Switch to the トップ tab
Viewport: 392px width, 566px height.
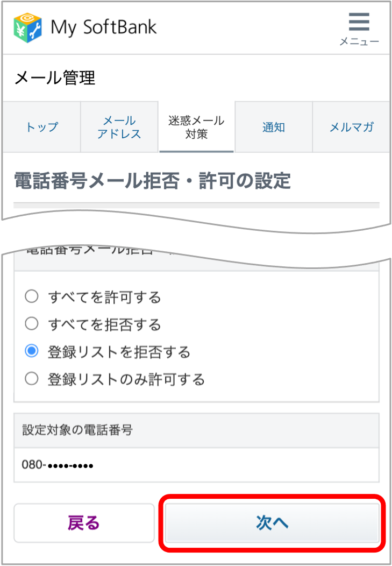[41, 128]
